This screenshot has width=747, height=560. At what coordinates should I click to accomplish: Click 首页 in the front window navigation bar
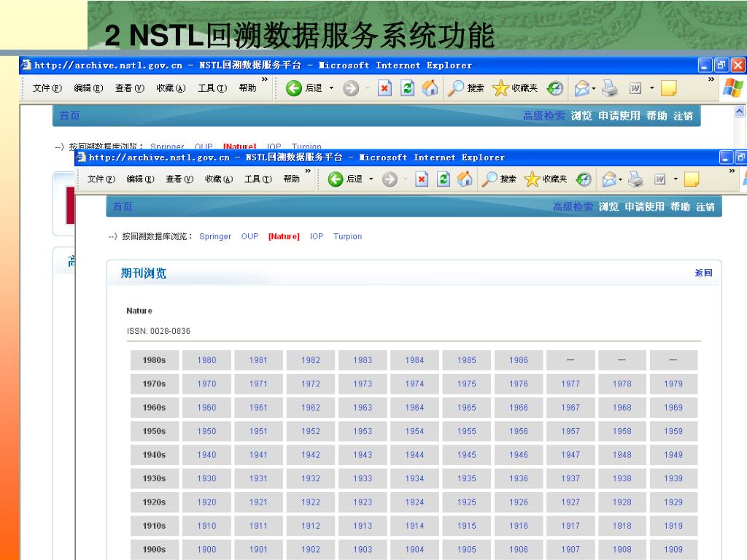tap(123, 206)
